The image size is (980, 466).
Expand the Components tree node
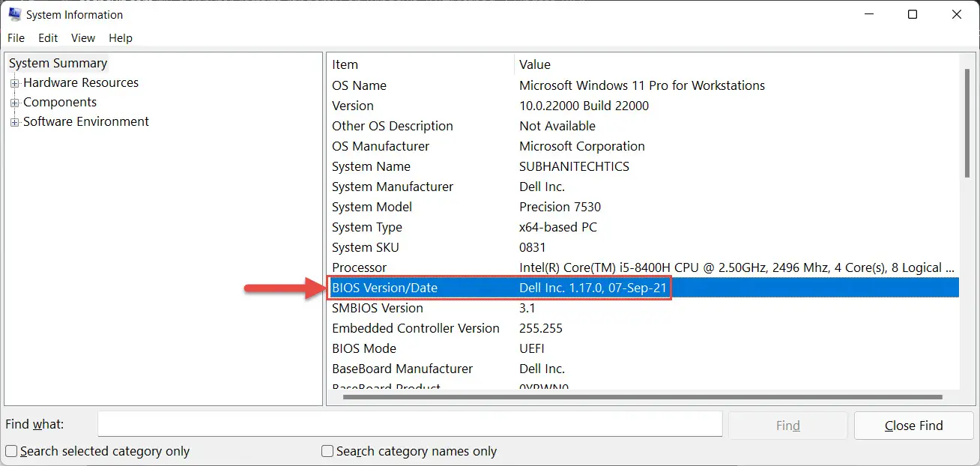15,102
